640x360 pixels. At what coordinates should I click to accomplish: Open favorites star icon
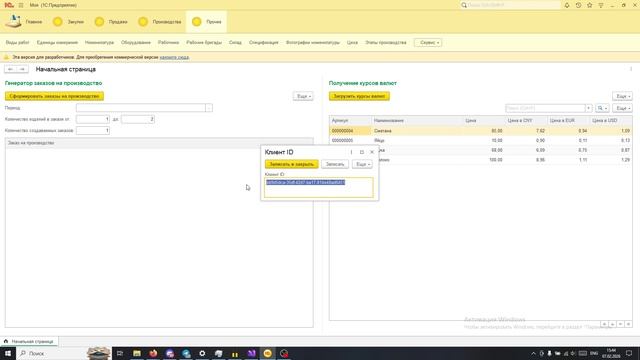[589, 5]
